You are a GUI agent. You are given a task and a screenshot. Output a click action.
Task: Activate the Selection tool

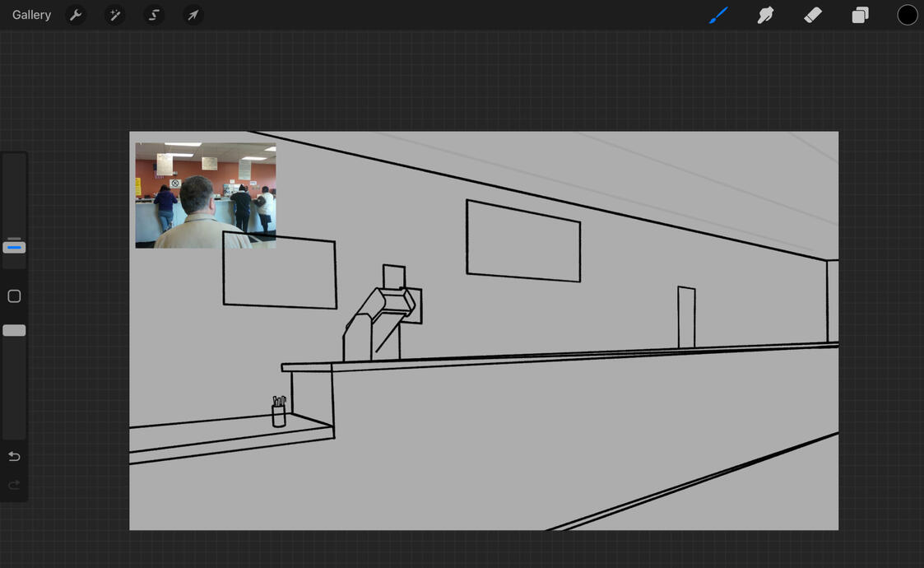point(154,15)
